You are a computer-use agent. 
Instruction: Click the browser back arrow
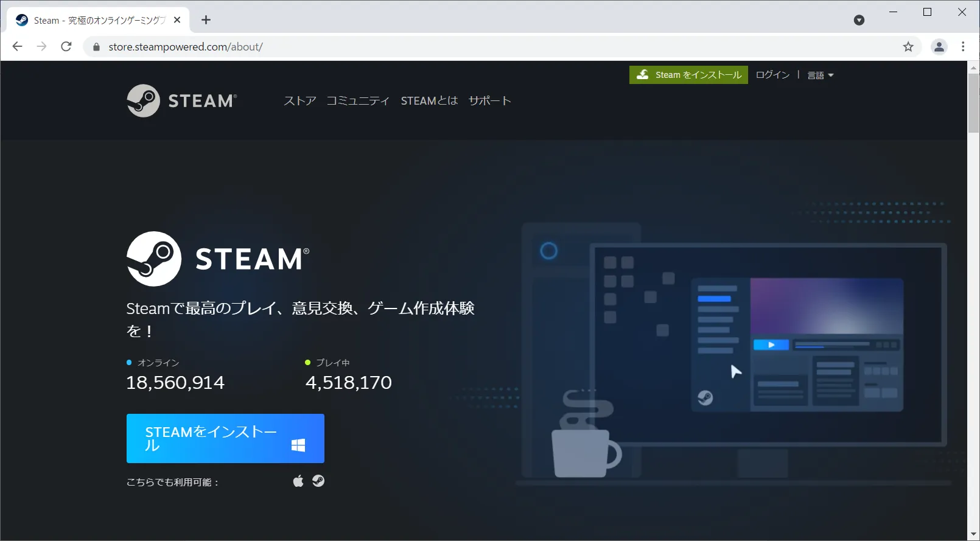coord(17,46)
